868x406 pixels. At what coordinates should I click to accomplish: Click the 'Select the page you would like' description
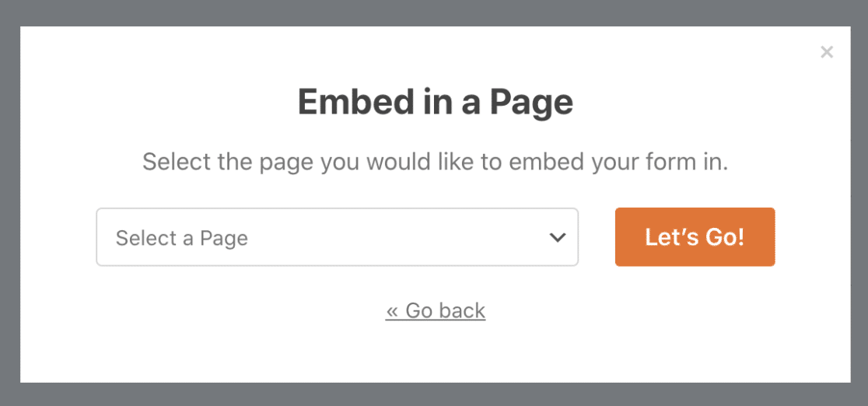click(x=435, y=163)
